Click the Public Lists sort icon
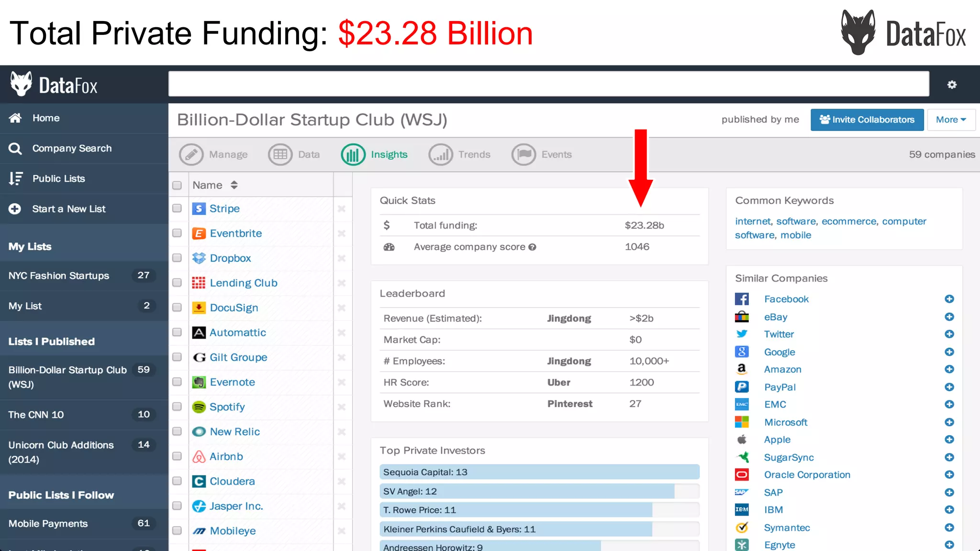 coord(15,178)
